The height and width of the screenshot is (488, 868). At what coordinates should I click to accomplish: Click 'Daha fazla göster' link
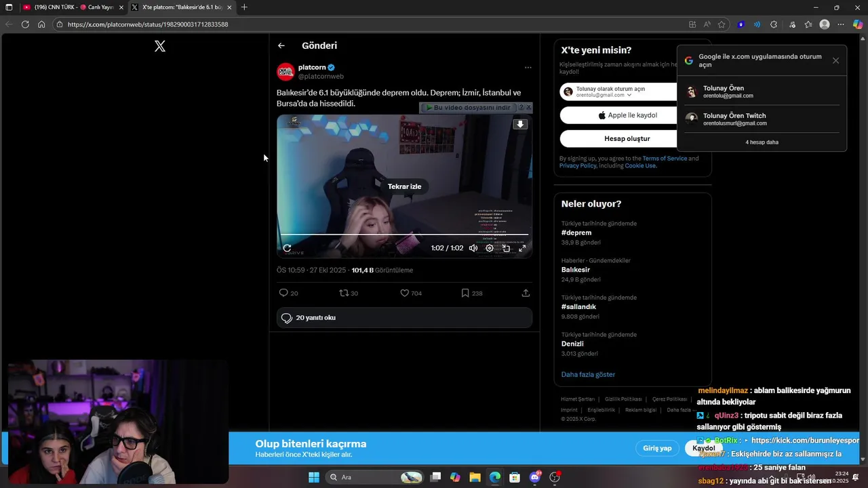pyautogui.click(x=588, y=375)
